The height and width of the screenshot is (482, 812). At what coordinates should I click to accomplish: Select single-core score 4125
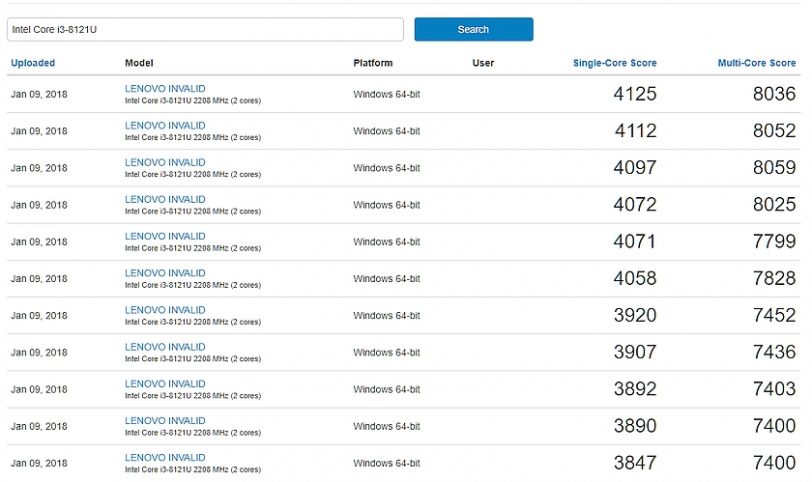[635, 94]
